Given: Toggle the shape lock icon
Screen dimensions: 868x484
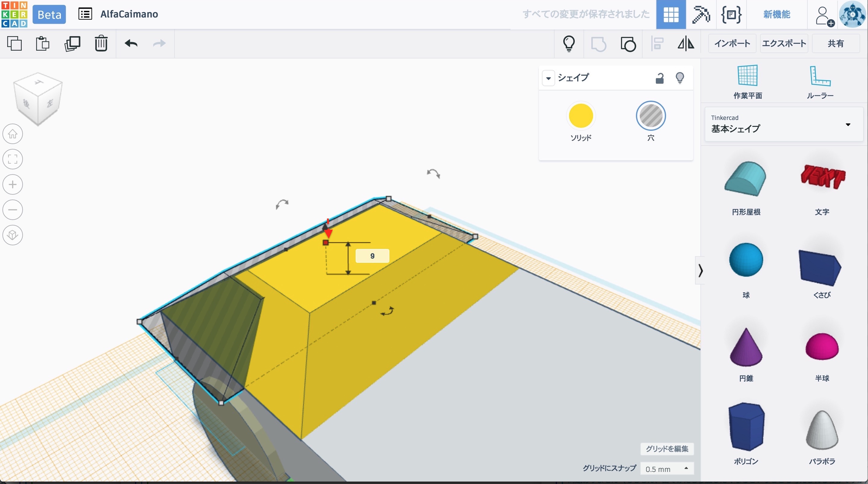Looking at the screenshot, I should pyautogui.click(x=659, y=78).
